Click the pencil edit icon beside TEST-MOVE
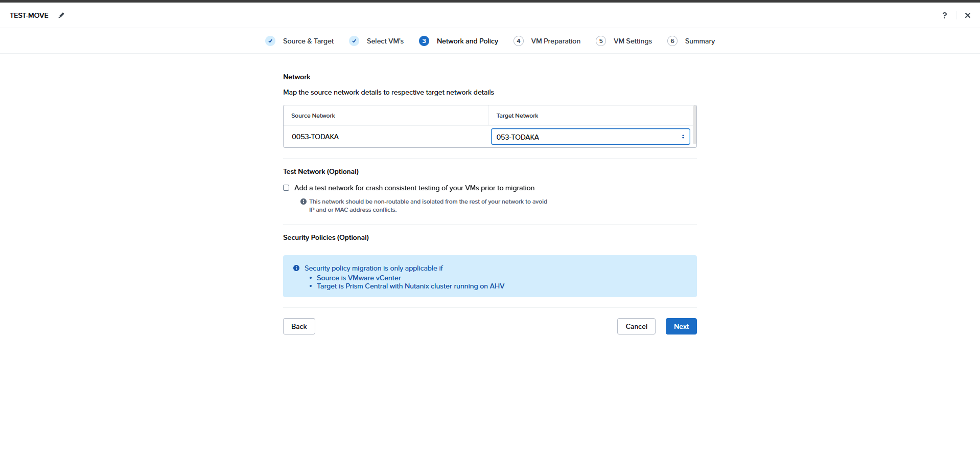Screen dimensions: 980x468 point(61,15)
